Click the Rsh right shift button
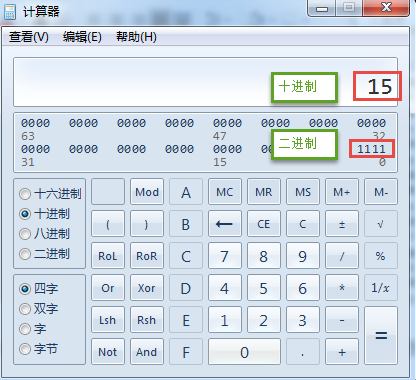The image size is (416, 380). coord(147,320)
